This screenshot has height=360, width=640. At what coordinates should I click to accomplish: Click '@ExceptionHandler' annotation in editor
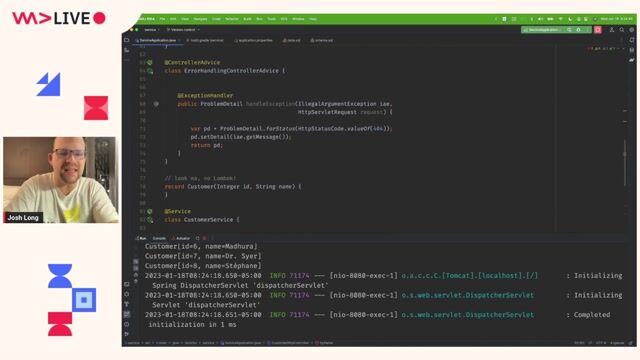pyautogui.click(x=205, y=96)
